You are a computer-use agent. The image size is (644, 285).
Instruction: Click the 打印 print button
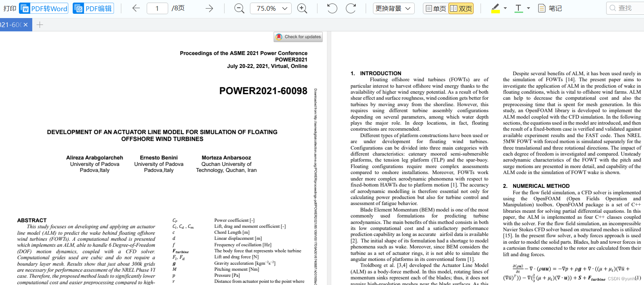click(9, 8)
